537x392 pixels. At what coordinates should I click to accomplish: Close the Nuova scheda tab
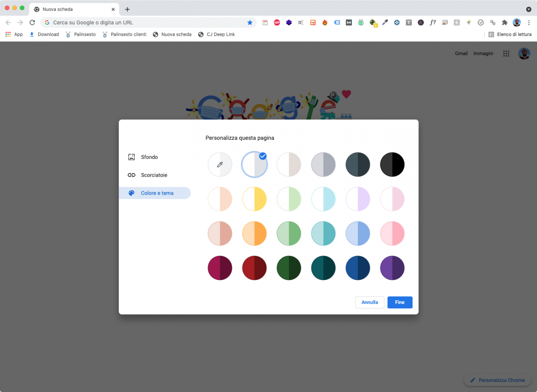pyautogui.click(x=113, y=9)
